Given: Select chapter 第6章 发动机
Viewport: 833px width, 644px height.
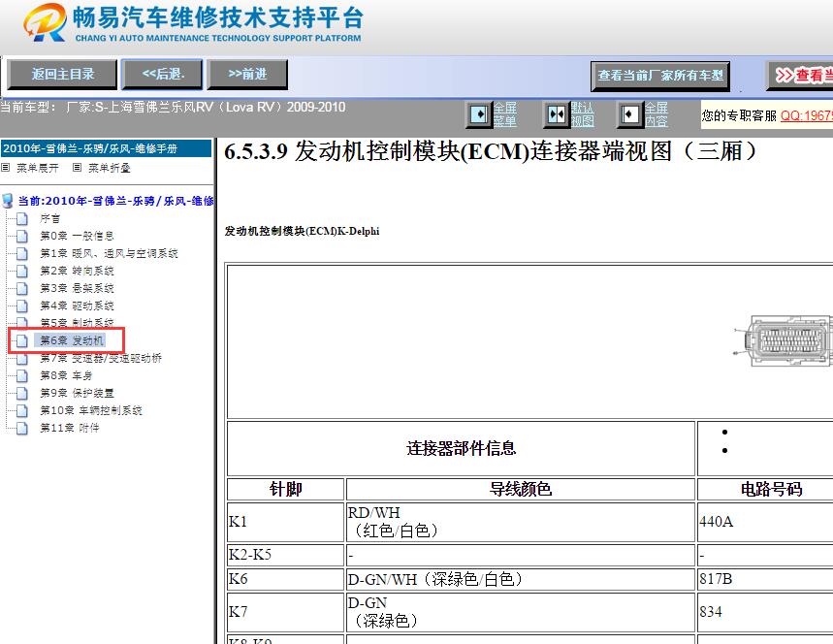Looking at the screenshot, I should (x=72, y=340).
